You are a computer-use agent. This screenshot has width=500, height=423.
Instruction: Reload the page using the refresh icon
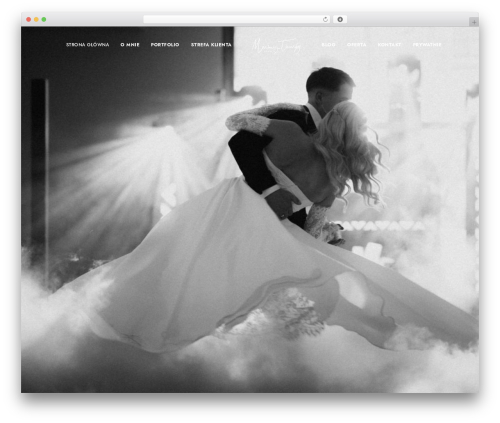pos(325,20)
